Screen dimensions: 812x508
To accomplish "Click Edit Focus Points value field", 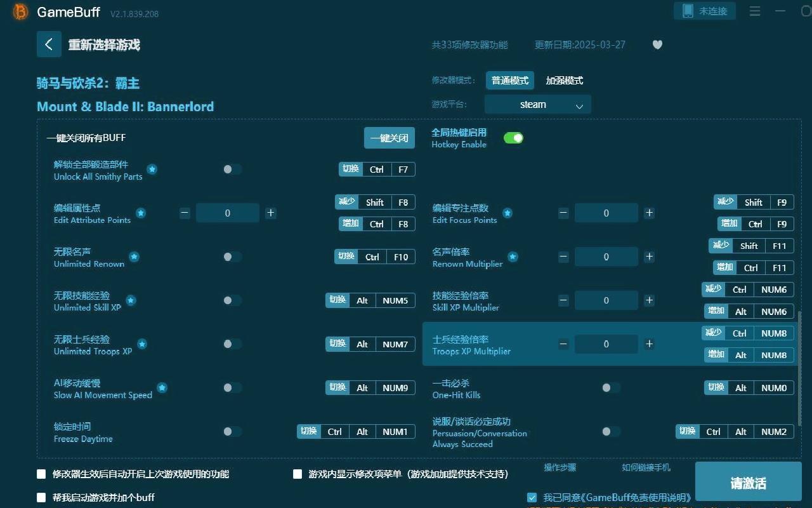I will (x=606, y=213).
